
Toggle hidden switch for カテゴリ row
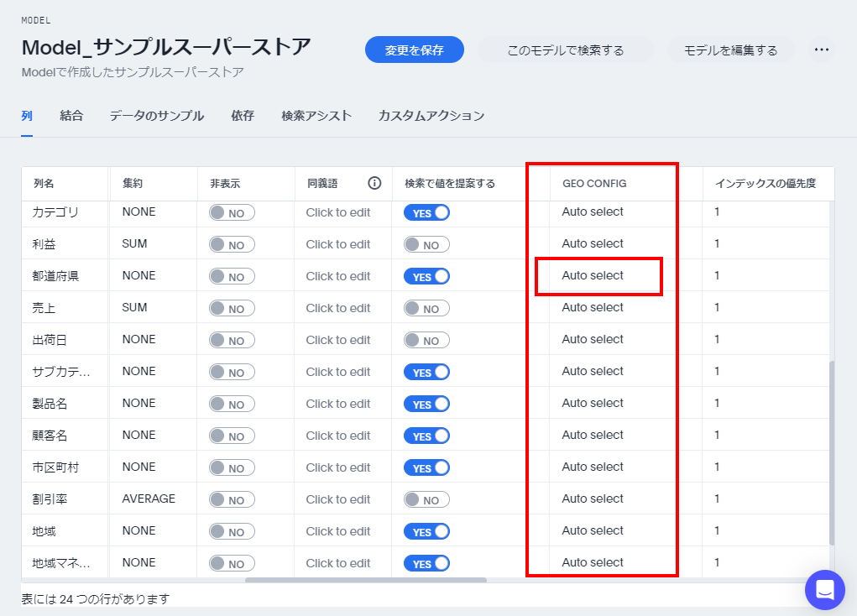click(232, 213)
